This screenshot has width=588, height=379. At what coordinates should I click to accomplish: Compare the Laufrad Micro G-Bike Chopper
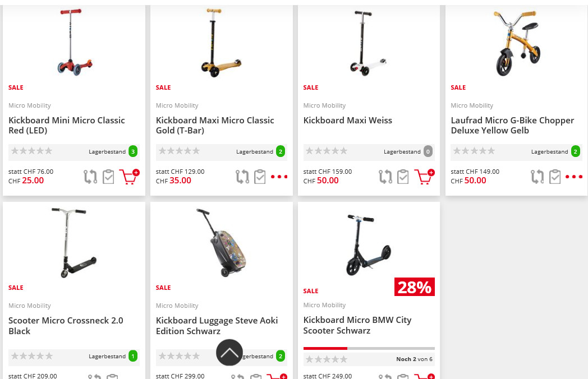(537, 177)
